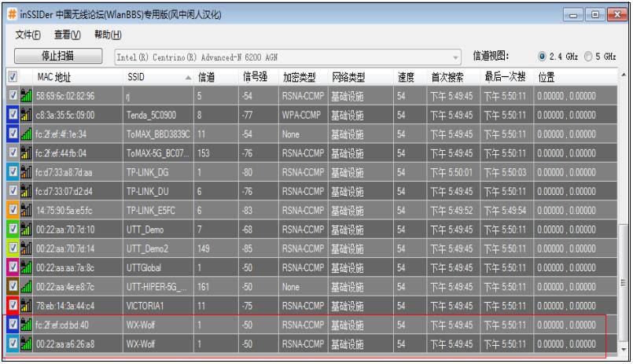The height and width of the screenshot is (364, 633).
Task: Uncheck the Tenda_5C0900 network checkbox
Action: click(x=13, y=114)
